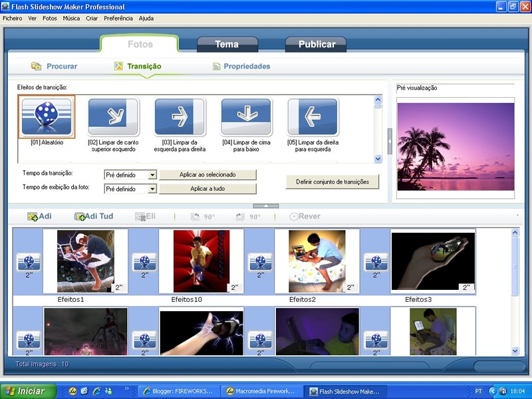The image size is (532, 399).
Task: Open Tempo da transição dropdown
Action: click(152, 175)
